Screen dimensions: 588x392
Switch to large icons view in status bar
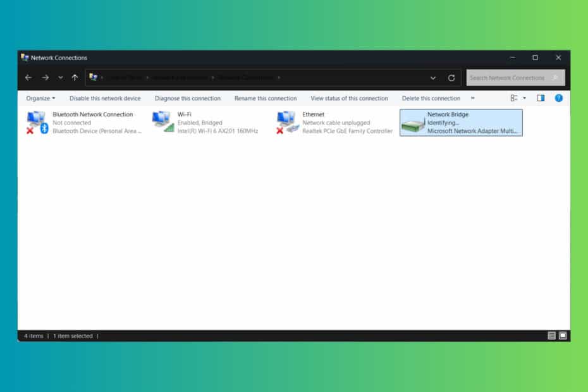pos(563,336)
